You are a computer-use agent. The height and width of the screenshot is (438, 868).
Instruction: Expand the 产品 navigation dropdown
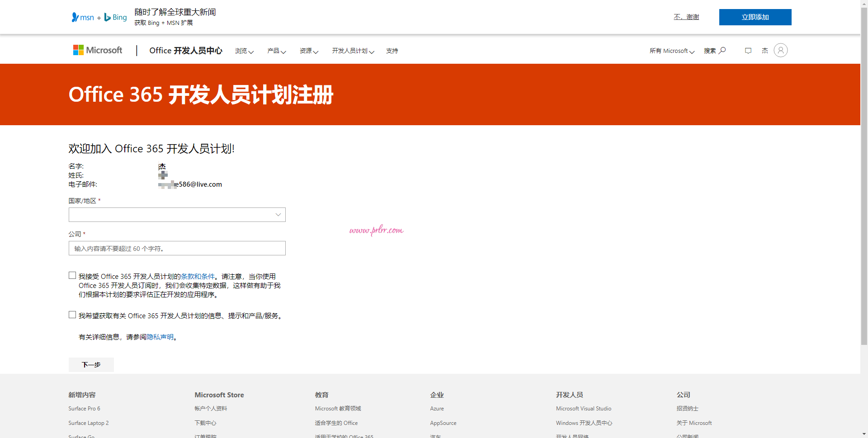click(276, 51)
